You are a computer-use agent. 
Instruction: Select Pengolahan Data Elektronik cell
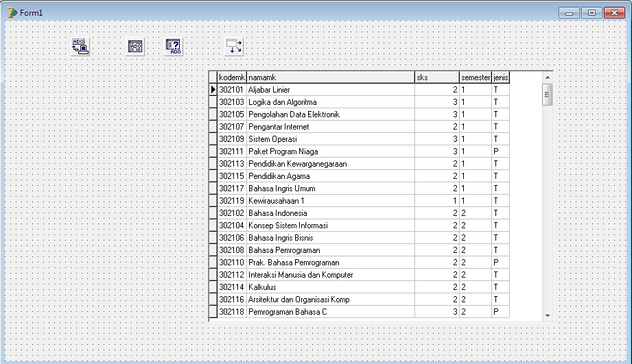pos(331,114)
